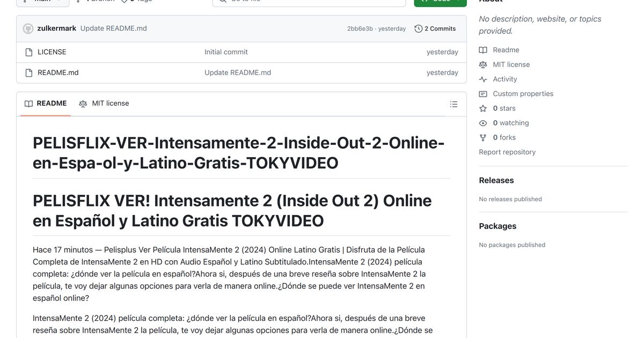The image size is (644, 338).
Task: Open commit hash 2bb6e3b
Action: coord(360,29)
